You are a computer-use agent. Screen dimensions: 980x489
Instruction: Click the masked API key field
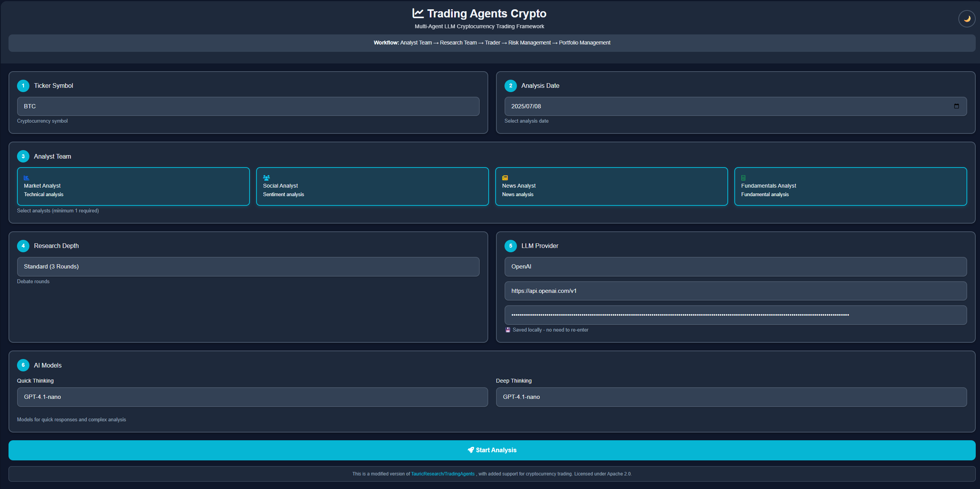tap(736, 315)
